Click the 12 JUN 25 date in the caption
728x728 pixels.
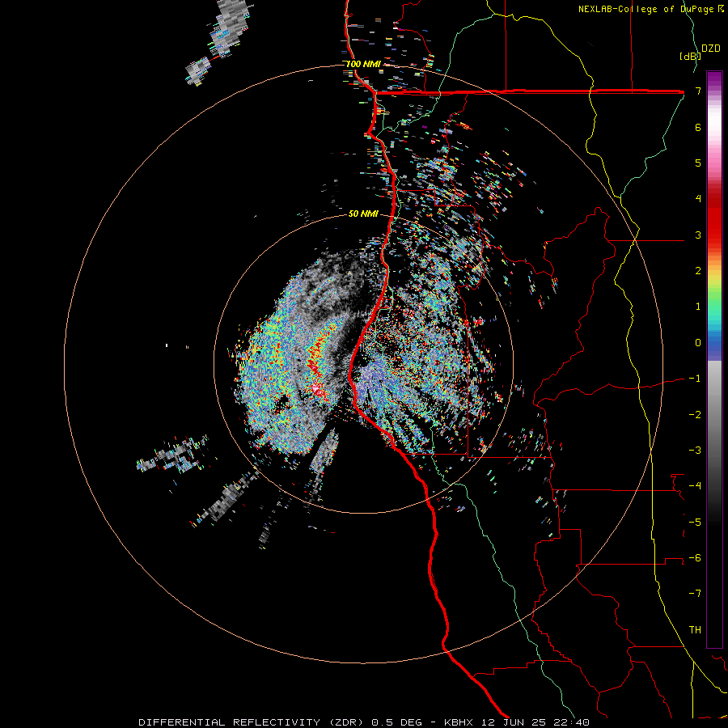coord(512,722)
